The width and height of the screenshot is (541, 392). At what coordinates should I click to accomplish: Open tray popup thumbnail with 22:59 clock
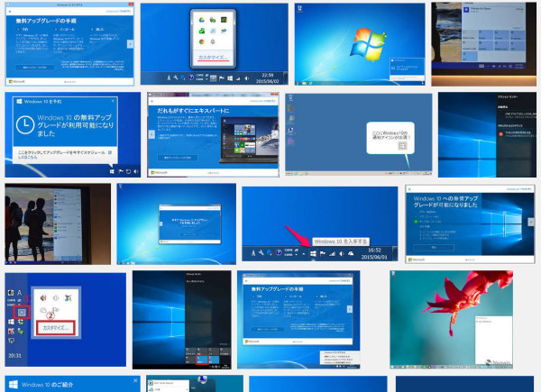[214, 44]
